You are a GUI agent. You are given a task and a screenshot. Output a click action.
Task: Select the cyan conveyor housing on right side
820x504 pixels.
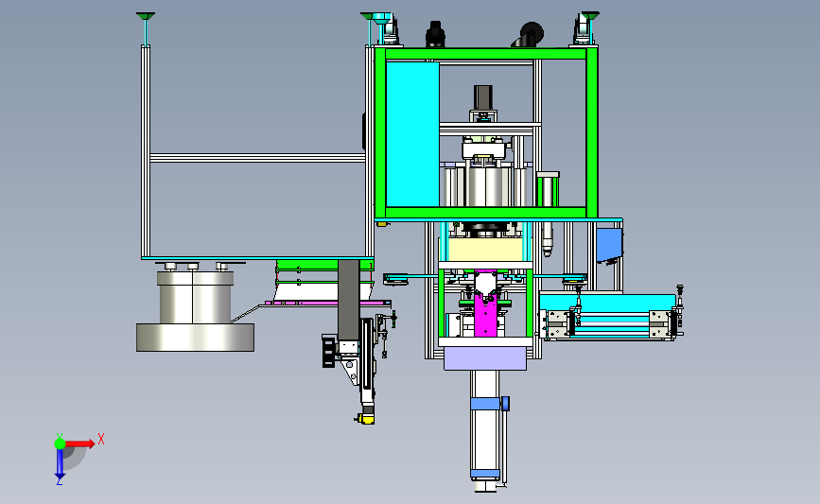click(607, 304)
